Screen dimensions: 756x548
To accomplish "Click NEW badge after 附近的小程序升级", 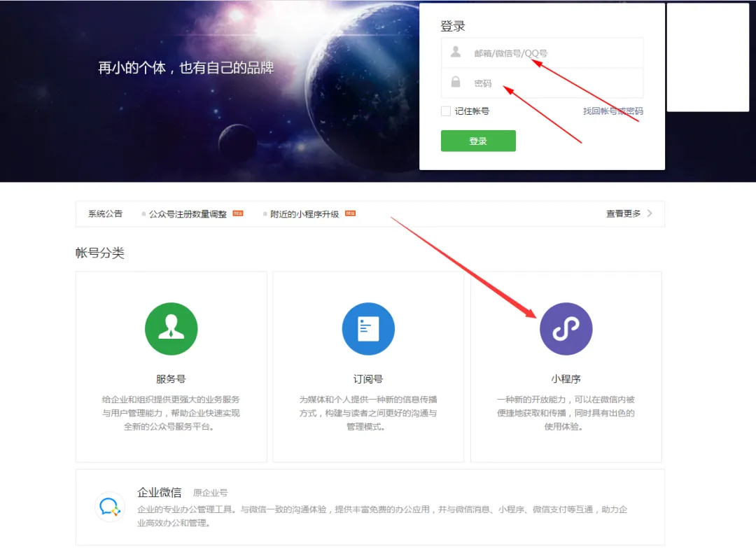I will tap(351, 213).
